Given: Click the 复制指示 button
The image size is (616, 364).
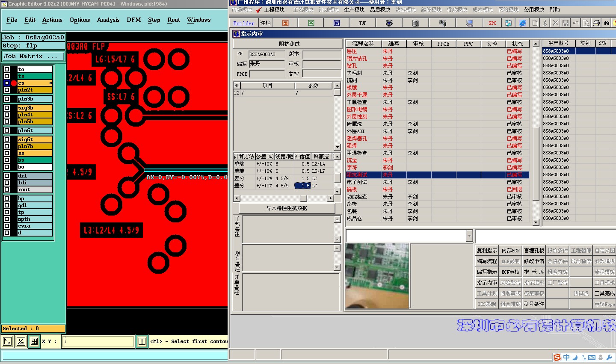Looking at the screenshot, I should [x=487, y=251].
